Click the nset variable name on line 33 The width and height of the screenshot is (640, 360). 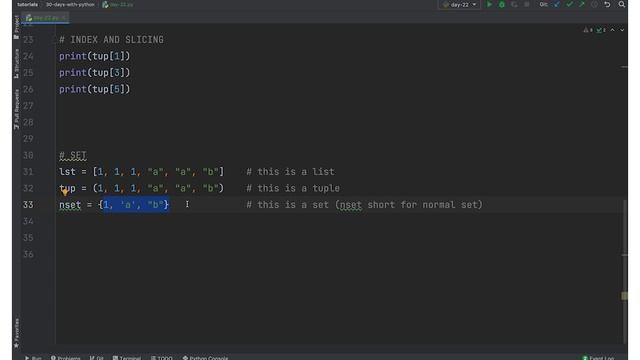click(x=70, y=205)
